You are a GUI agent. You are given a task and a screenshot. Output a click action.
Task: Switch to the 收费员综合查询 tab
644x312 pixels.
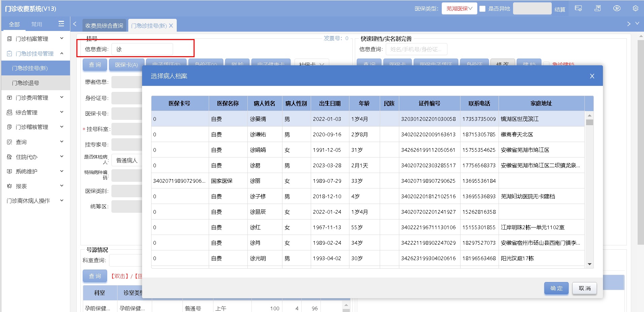tap(104, 26)
